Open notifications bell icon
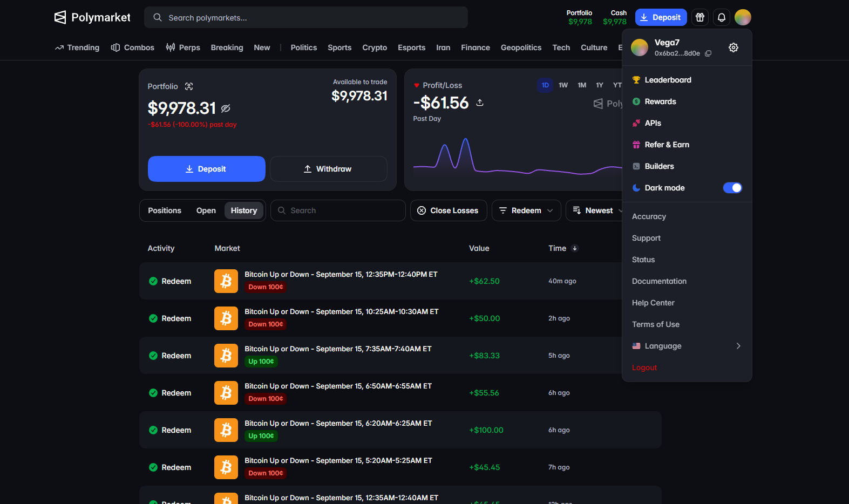Image resolution: width=849 pixels, height=504 pixels. [722, 17]
